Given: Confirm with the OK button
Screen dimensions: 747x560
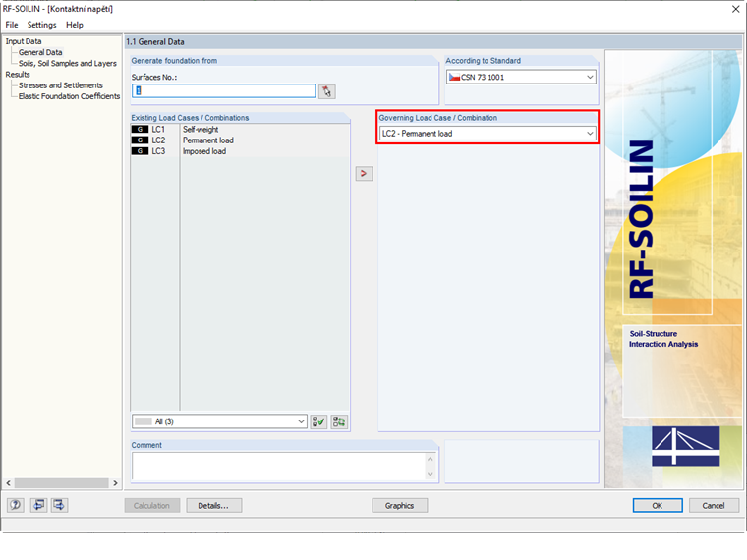Looking at the screenshot, I should pyautogui.click(x=658, y=505).
